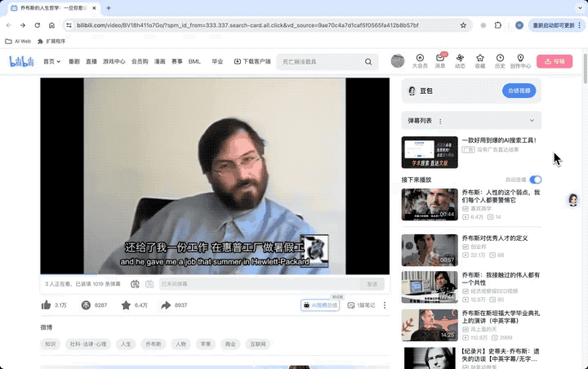The height and width of the screenshot is (369, 588).
Task: Open 番剧 navigation item
Action: tap(73, 61)
